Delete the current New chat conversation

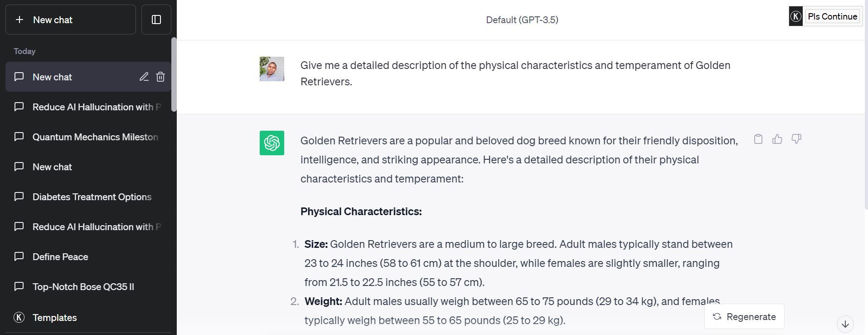tap(160, 77)
